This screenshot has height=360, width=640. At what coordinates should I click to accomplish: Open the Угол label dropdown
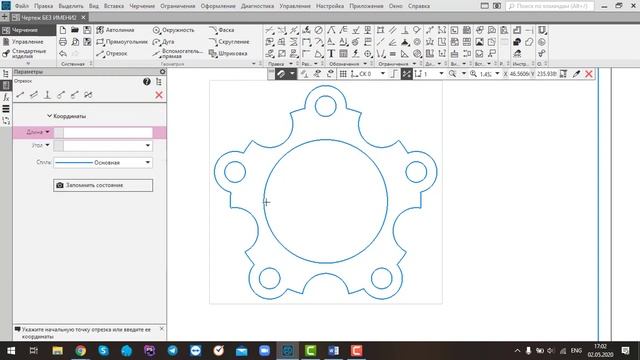coord(47,145)
